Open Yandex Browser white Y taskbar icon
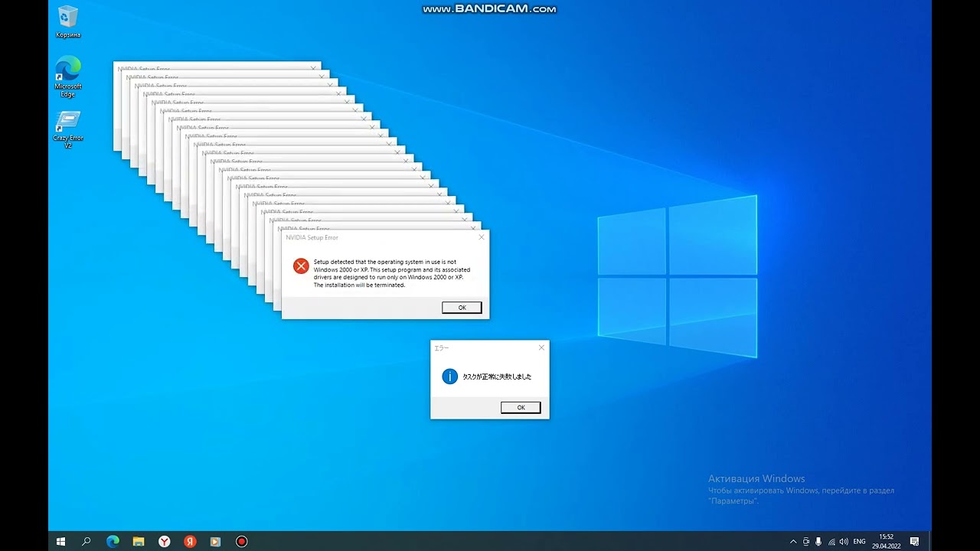The width and height of the screenshot is (980, 551). (164, 541)
